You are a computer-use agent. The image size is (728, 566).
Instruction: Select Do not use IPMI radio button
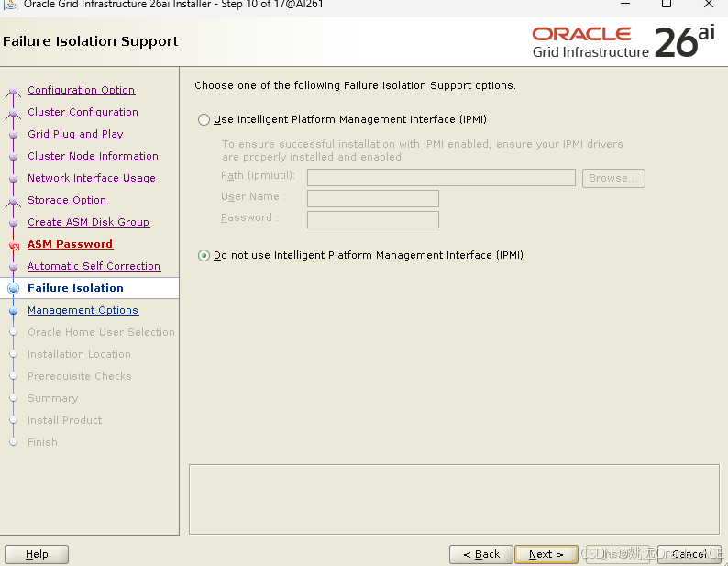[204, 256]
